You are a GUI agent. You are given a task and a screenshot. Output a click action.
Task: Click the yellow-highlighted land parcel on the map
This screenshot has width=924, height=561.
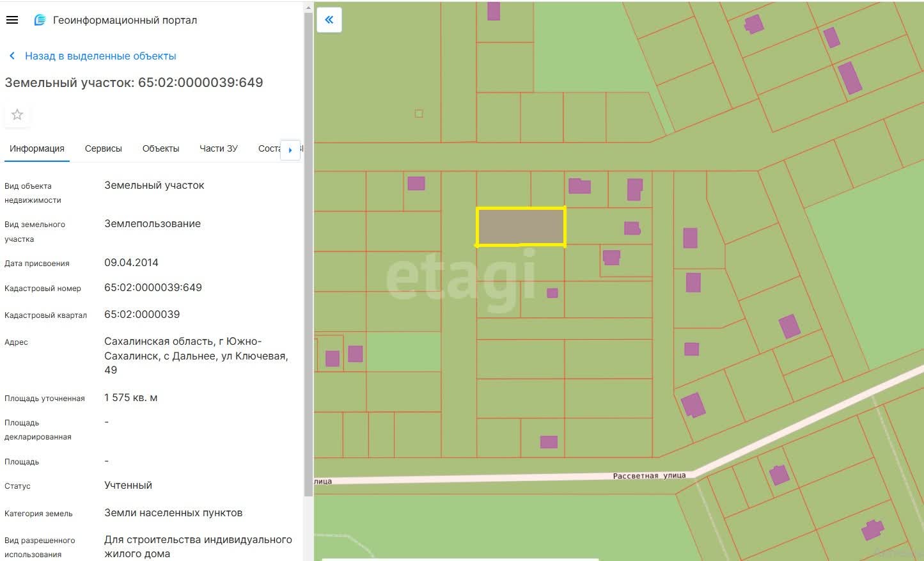click(x=521, y=226)
